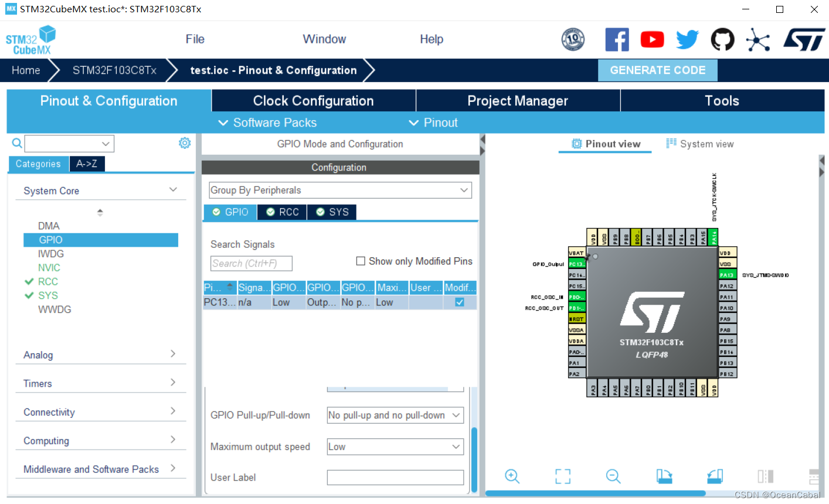Click the GENERATE CODE button
Image resolution: width=829 pixels, height=504 pixels.
(x=658, y=70)
